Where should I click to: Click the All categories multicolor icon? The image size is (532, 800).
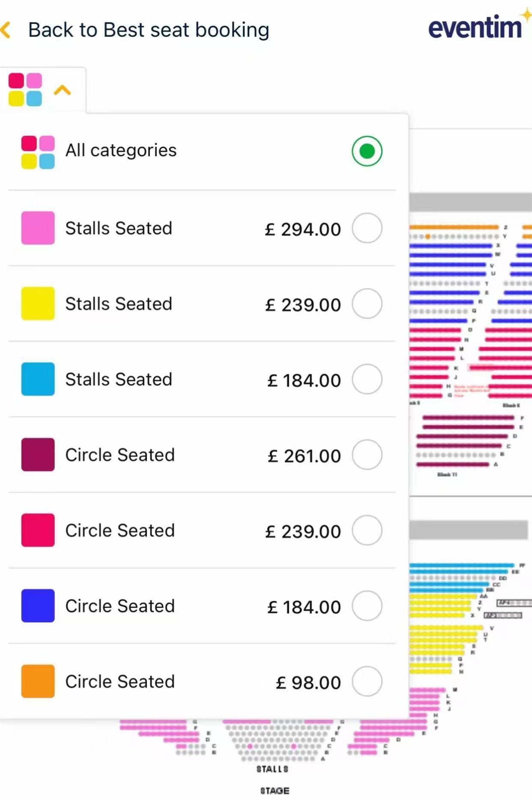click(x=38, y=152)
